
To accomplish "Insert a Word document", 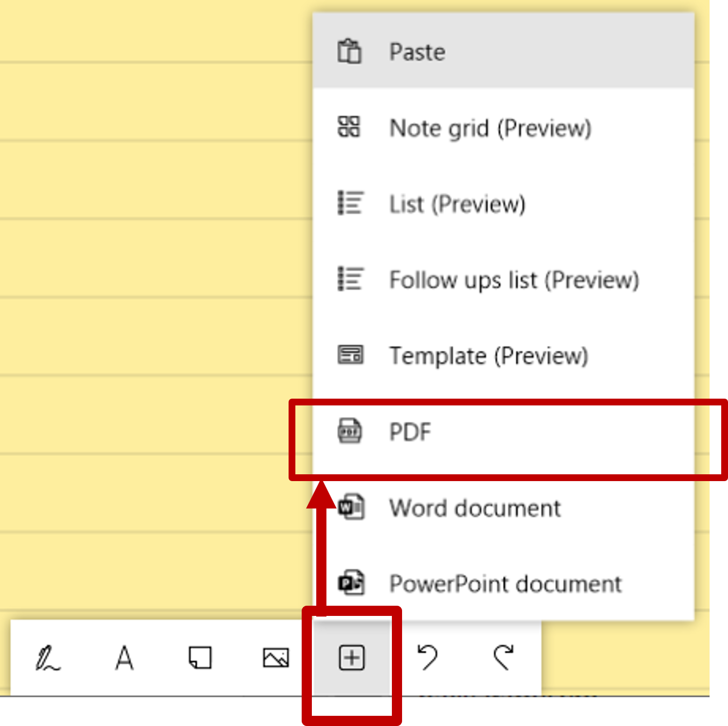I will (x=474, y=508).
